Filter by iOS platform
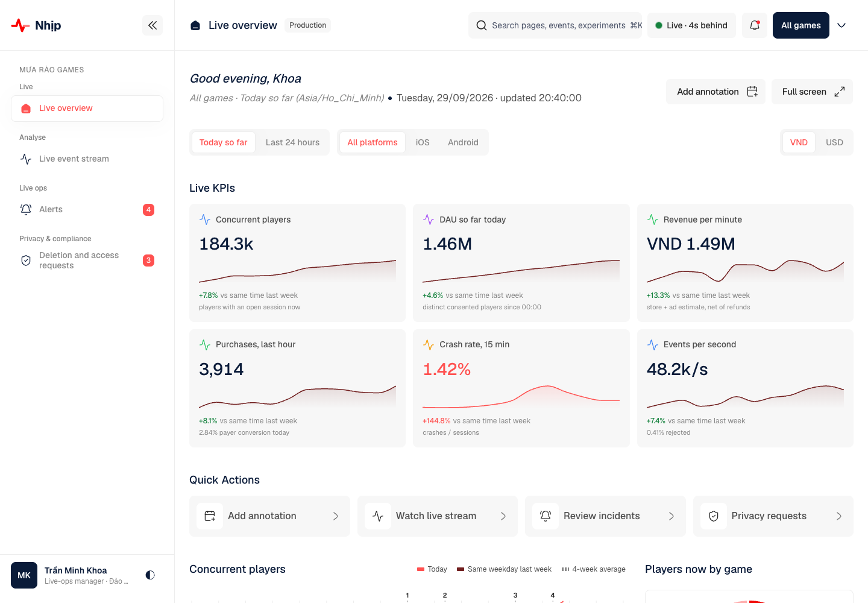868x603 pixels. click(x=423, y=142)
